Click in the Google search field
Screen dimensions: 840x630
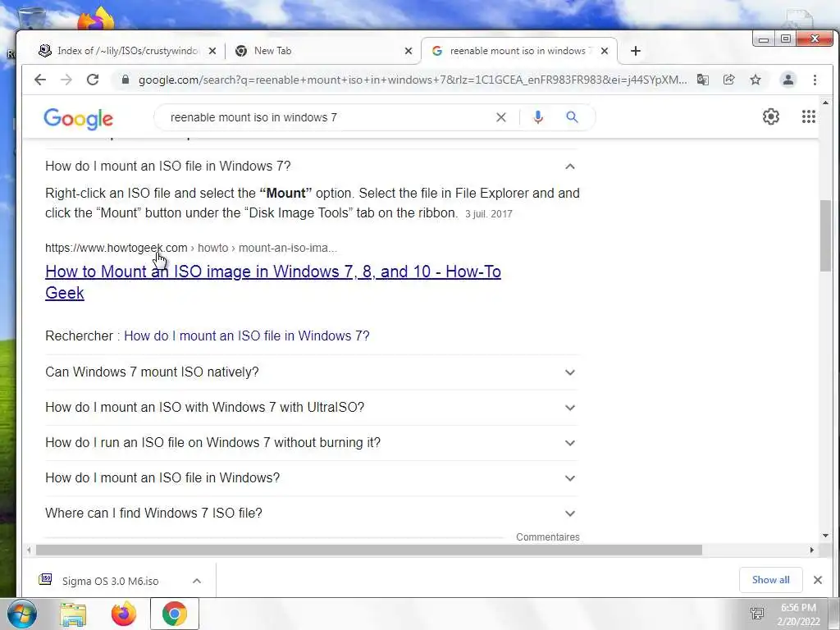click(x=326, y=117)
